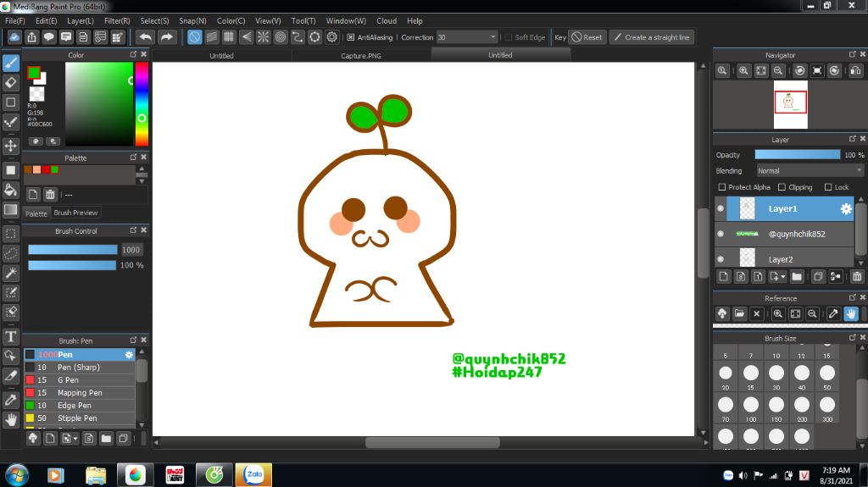Hide Layer1 visibility
The height and width of the screenshot is (487, 868).
(721, 208)
